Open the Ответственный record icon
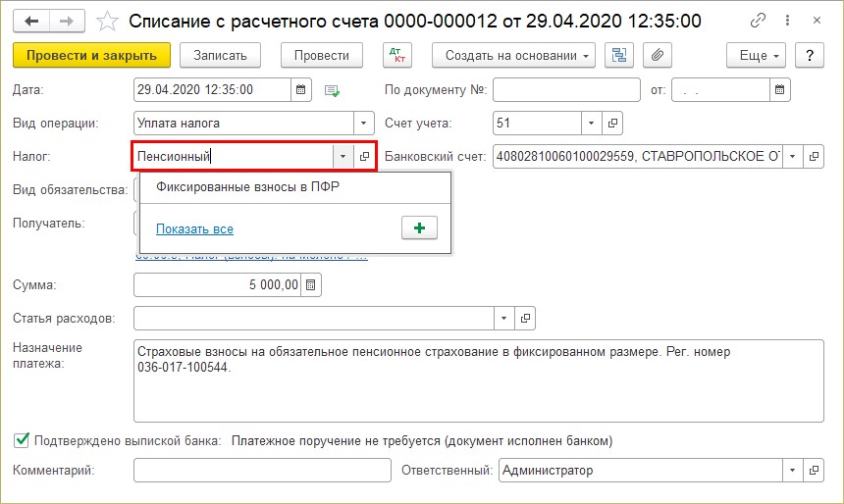 point(814,471)
